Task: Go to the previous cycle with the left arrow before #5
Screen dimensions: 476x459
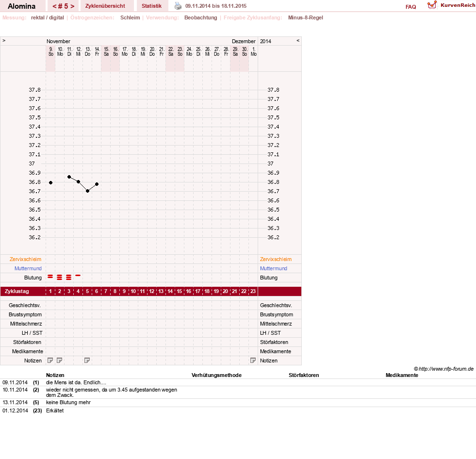Action: (x=55, y=6)
